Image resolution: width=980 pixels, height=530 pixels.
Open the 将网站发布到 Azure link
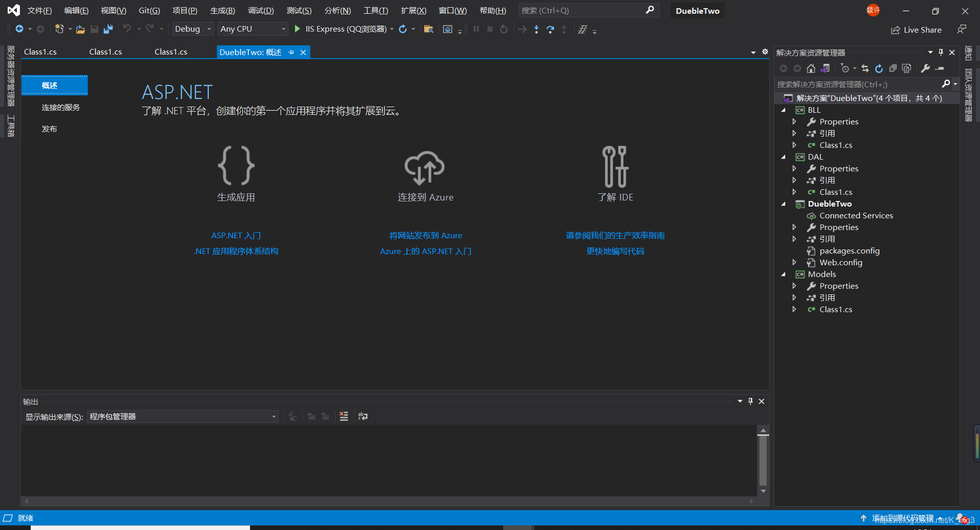[426, 236]
